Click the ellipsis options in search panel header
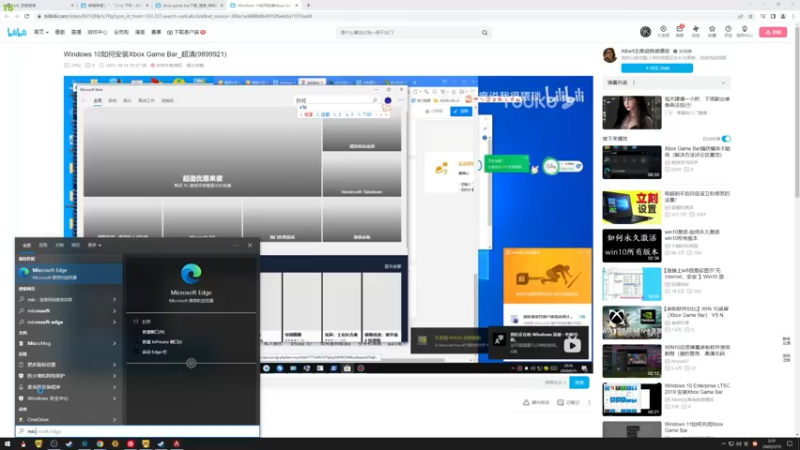This screenshot has width=800, height=450. pyautogui.click(x=237, y=245)
